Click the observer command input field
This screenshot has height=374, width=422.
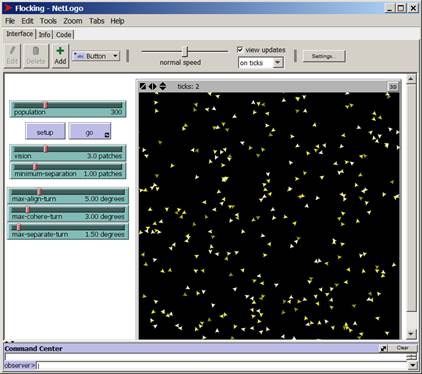point(222,366)
